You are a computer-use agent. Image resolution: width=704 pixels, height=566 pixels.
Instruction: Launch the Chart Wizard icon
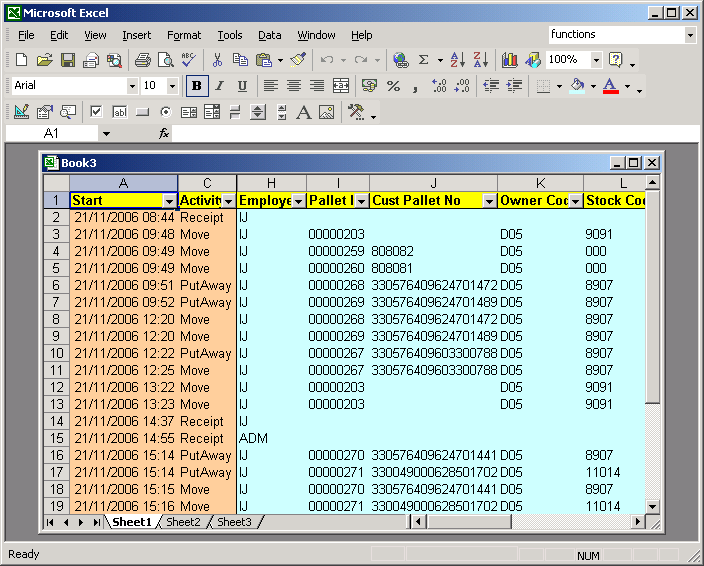click(x=510, y=60)
